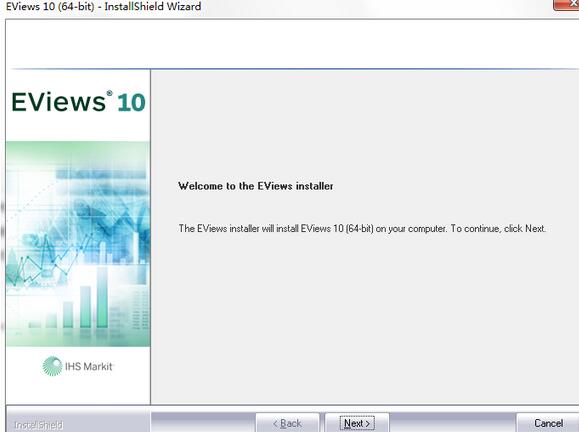Click the InstallShield label at bottom
Image resolution: width=579 pixels, height=432 pixels.
38,425
